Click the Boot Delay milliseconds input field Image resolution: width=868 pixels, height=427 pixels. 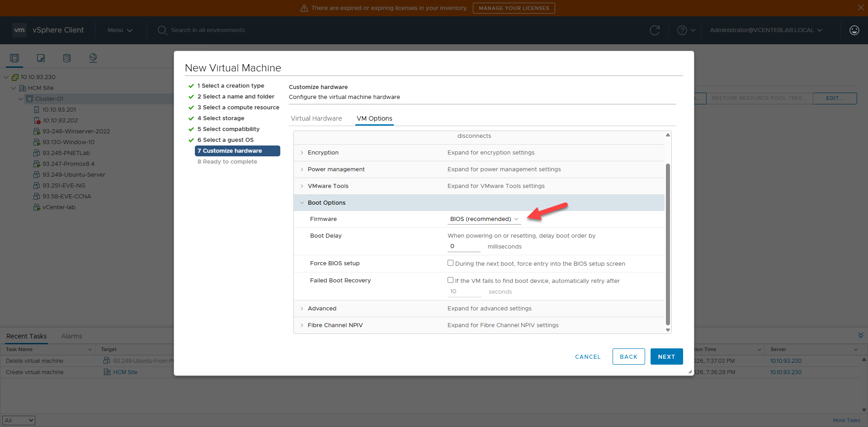(463, 246)
